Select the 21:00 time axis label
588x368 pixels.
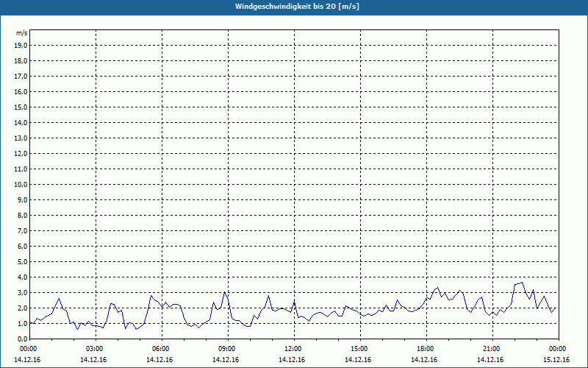tap(492, 349)
